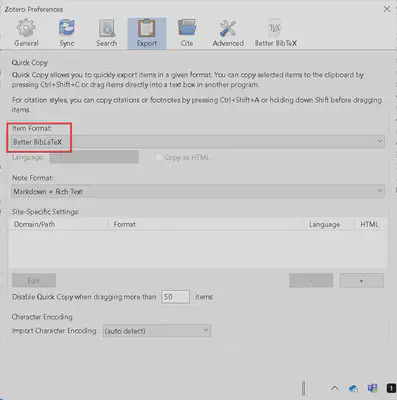Viewport: 397px width, 400px height.
Task: Click the Format column header
Action: point(205,224)
